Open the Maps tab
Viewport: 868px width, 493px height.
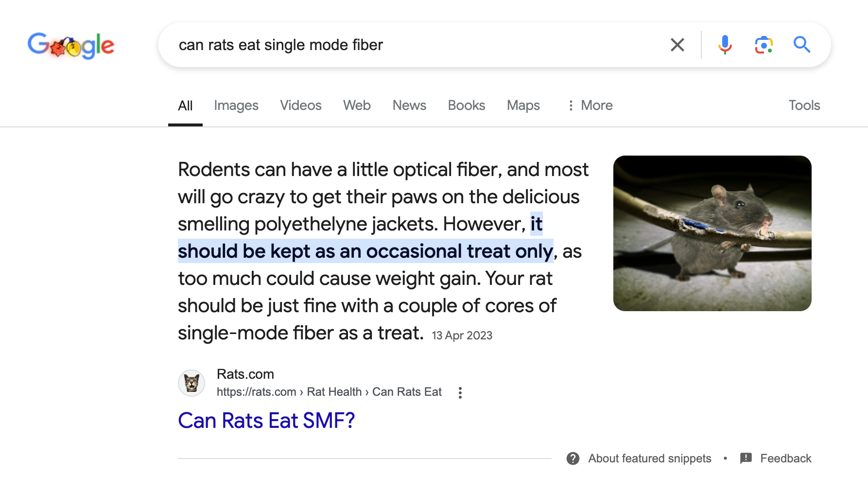pyautogui.click(x=523, y=106)
